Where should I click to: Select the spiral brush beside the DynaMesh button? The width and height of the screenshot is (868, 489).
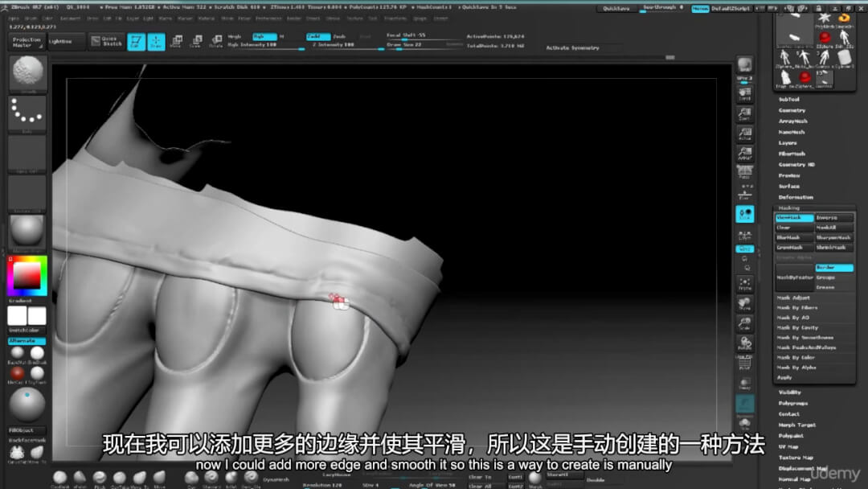(251, 478)
